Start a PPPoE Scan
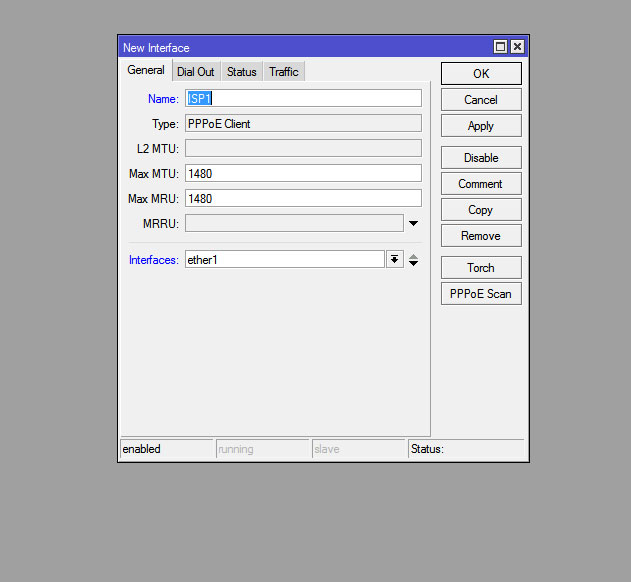Viewport: 631px width, 582px height. click(x=481, y=294)
